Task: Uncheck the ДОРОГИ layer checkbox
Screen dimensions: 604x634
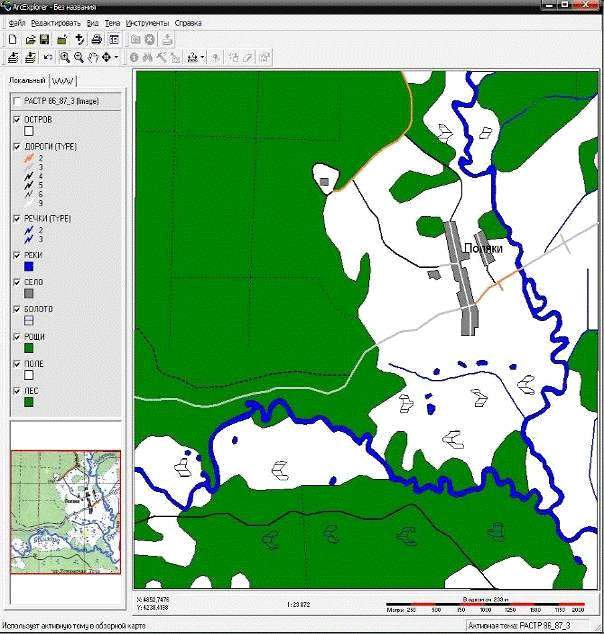Action: [x=15, y=146]
